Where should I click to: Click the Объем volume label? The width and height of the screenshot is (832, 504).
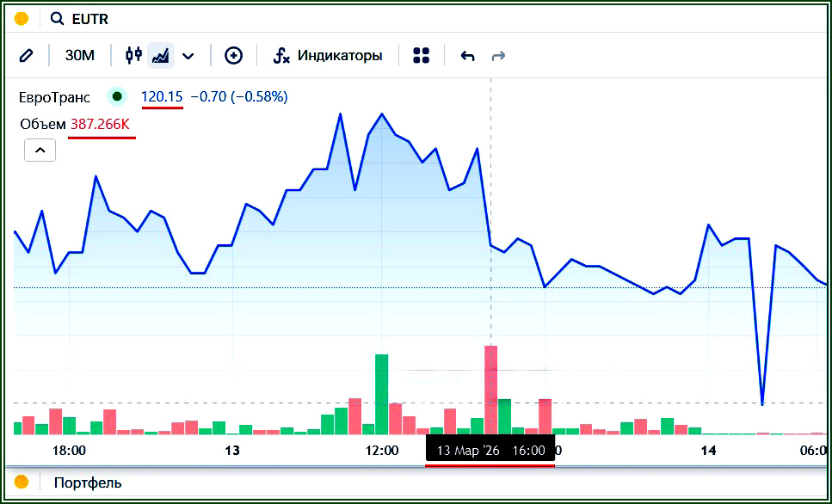point(43,124)
